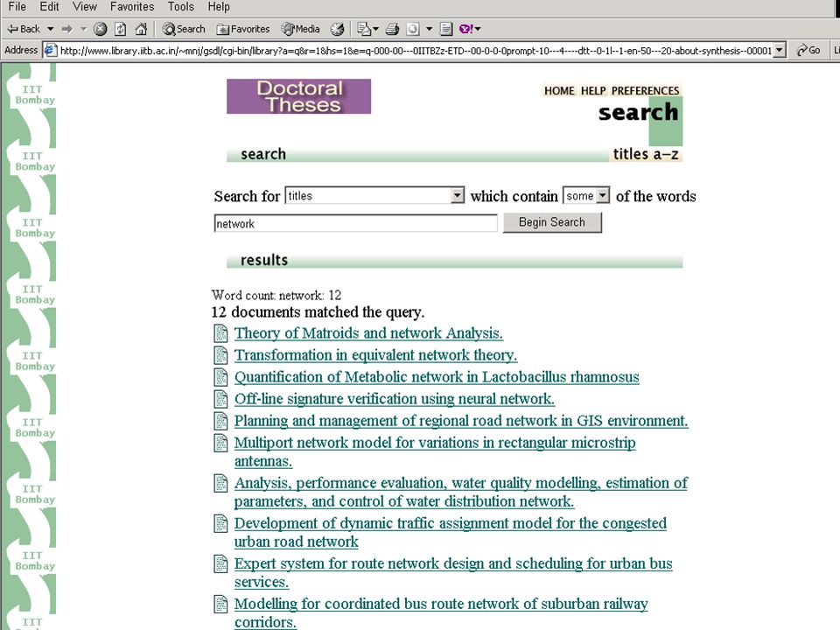The height and width of the screenshot is (630, 840).
Task: Stop page loading with Stop icon
Action: pyautogui.click(x=100, y=29)
